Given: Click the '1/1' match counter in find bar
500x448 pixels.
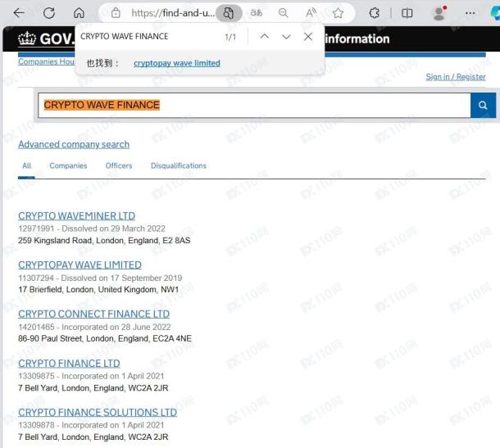Looking at the screenshot, I should pos(230,37).
